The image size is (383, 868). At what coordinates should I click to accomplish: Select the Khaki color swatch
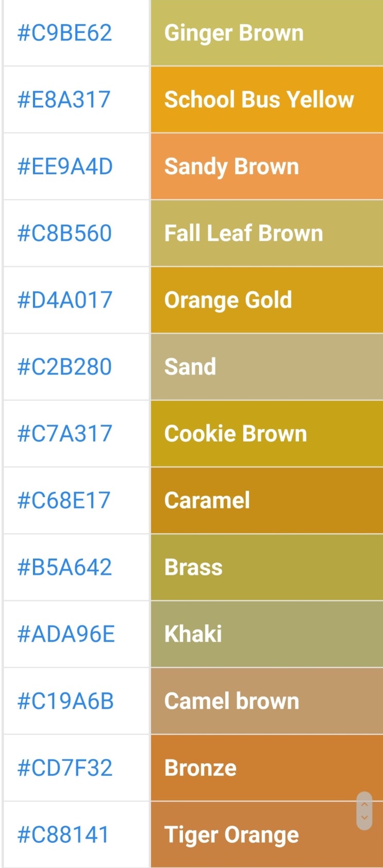267,634
